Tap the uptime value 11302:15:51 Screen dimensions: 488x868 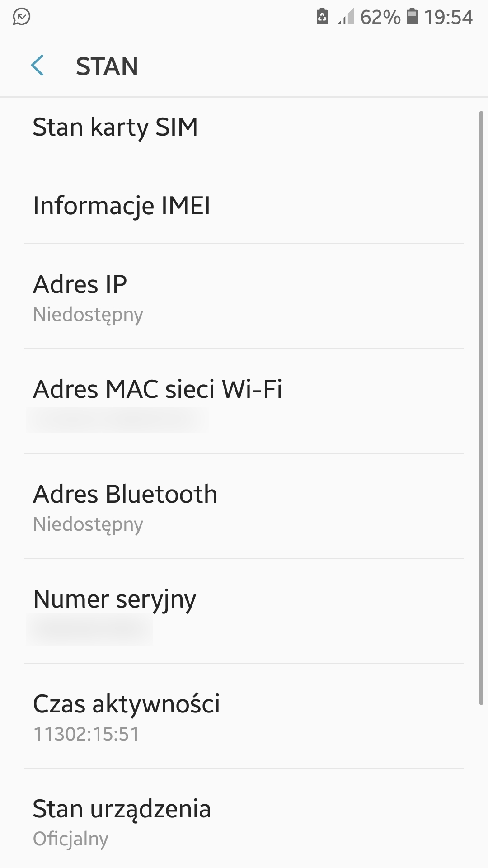86,734
